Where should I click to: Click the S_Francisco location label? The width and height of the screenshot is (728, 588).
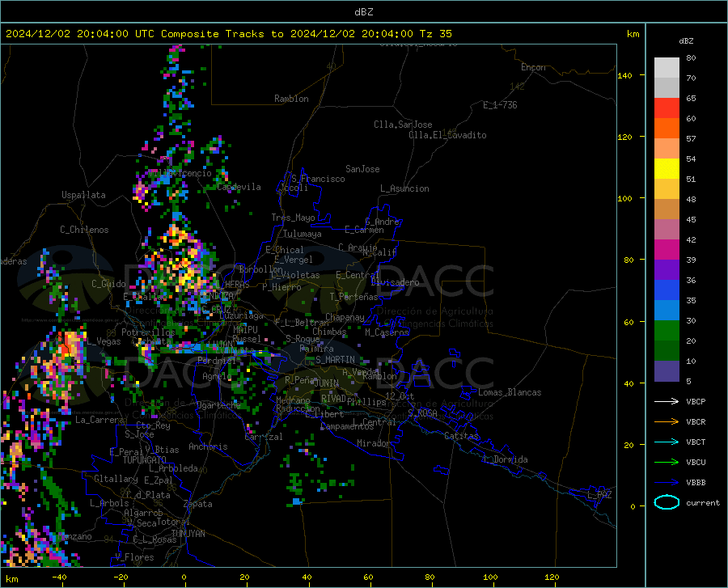(319, 179)
